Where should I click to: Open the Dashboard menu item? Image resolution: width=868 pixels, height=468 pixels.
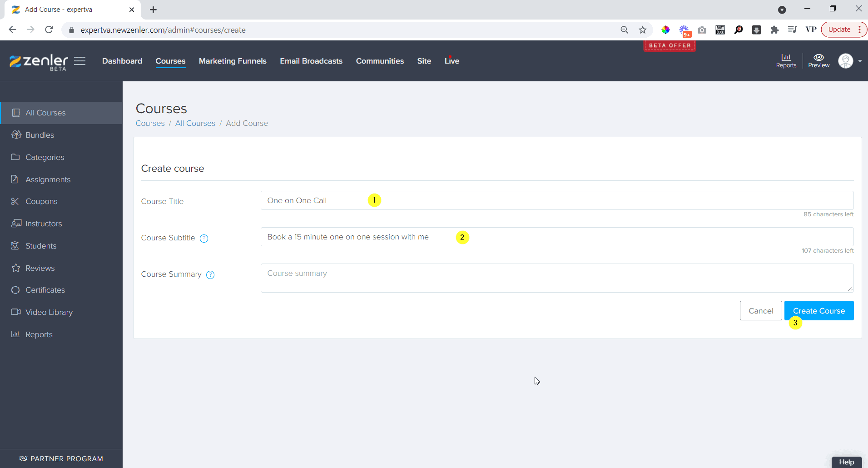[122, 61]
